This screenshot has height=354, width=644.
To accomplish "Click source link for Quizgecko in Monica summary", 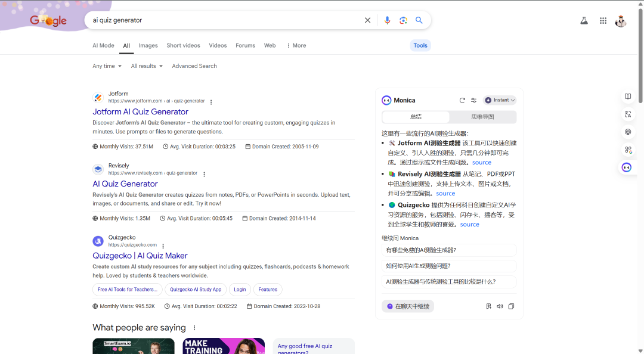I will (469, 225).
